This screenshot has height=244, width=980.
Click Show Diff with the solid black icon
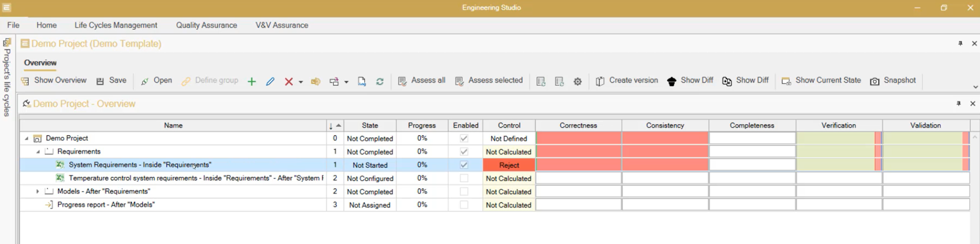tap(690, 81)
